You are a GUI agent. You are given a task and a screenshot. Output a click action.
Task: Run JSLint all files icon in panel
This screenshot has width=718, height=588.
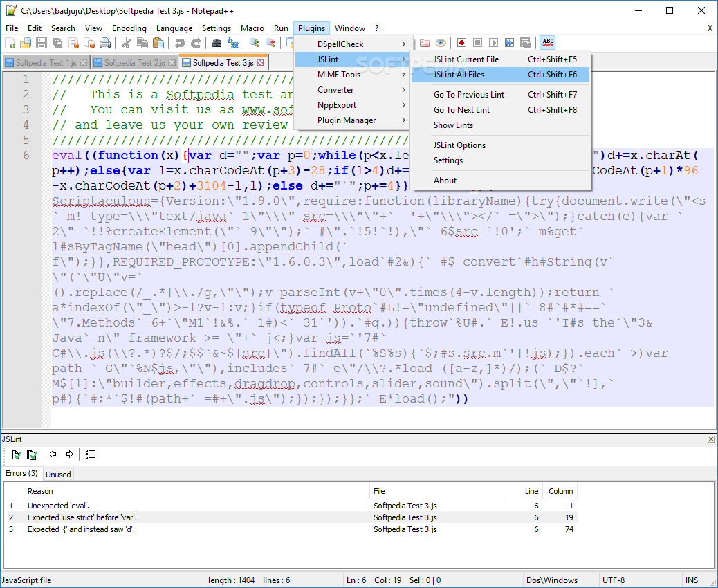click(x=32, y=454)
